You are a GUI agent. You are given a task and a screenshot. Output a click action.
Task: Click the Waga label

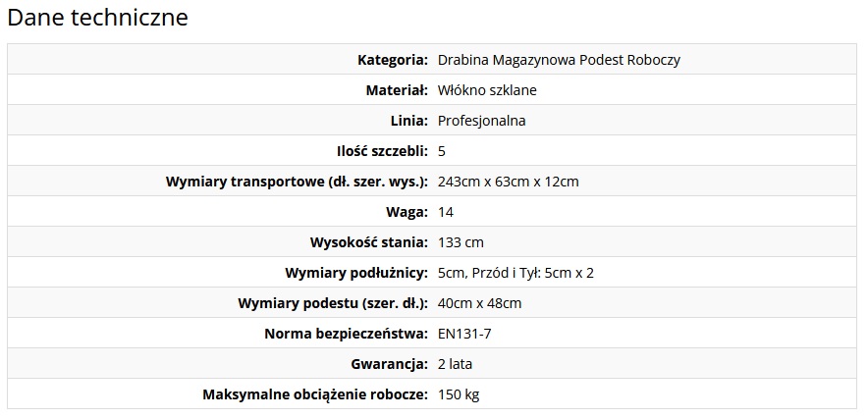(x=407, y=212)
